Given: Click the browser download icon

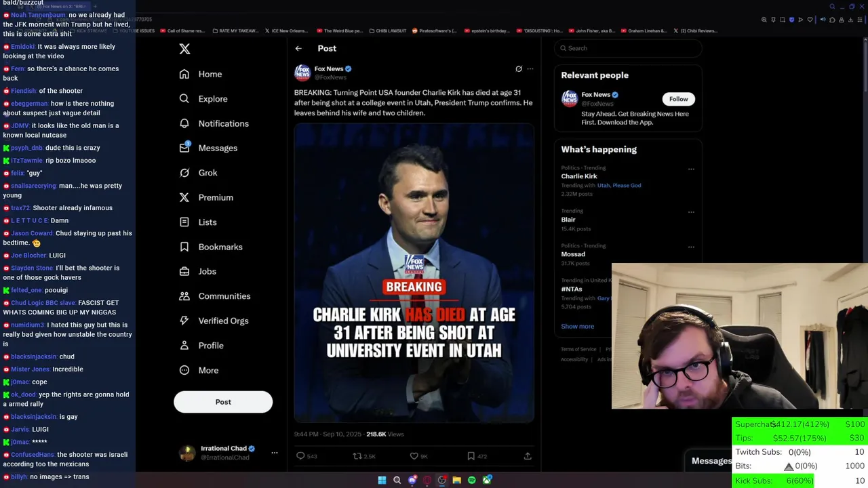Looking at the screenshot, I should [849, 20].
